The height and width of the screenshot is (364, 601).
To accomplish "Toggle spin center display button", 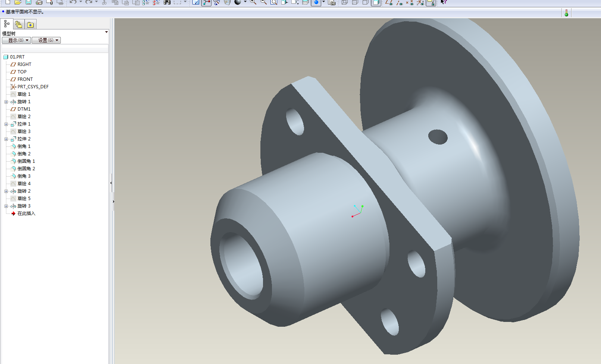I will click(x=316, y=3).
